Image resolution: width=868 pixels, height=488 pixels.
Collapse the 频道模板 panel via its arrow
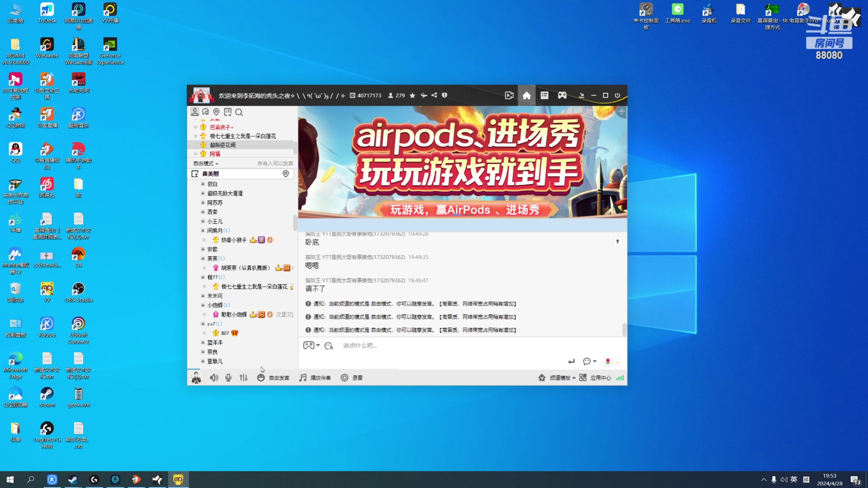click(573, 378)
